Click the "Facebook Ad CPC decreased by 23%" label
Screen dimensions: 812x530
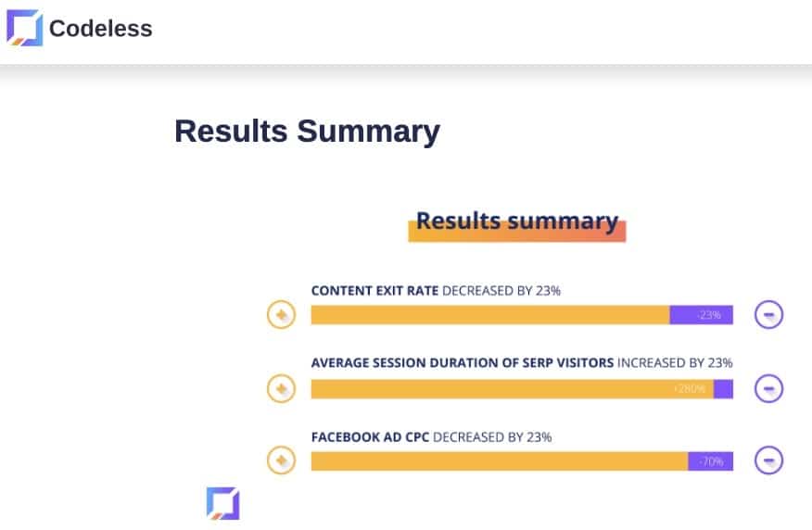[431, 436]
